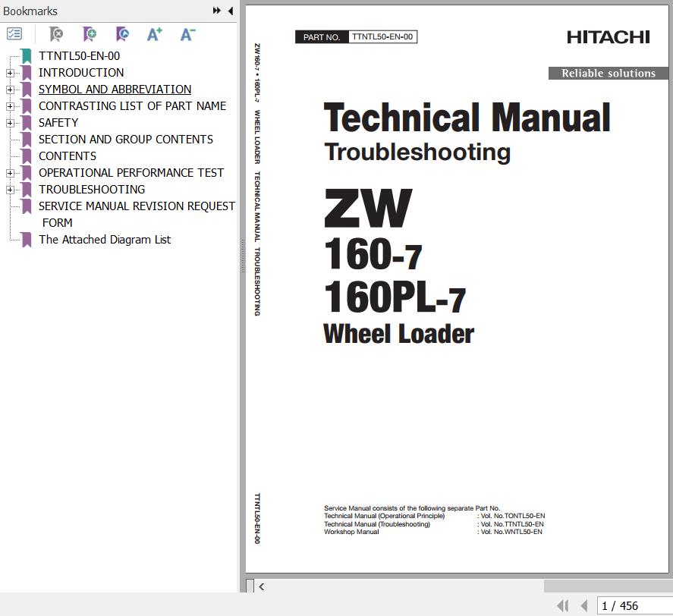The image size is (673, 616).
Task: Open OPERATIONAL PERFORMANCE TEST bookmark
Action: (131, 173)
